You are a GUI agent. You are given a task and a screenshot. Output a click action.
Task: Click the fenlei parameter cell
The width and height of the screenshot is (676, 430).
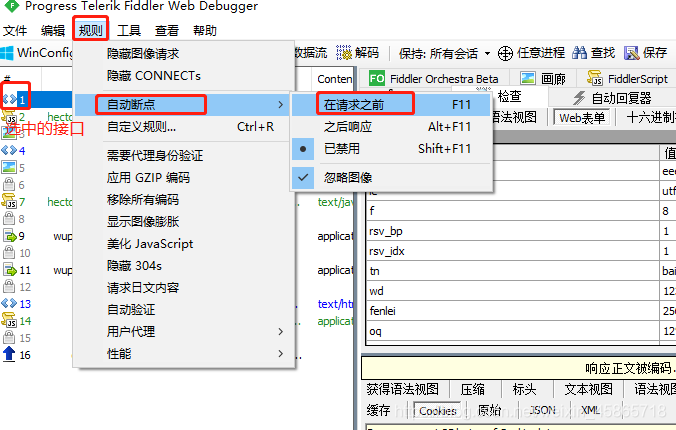coord(513,311)
